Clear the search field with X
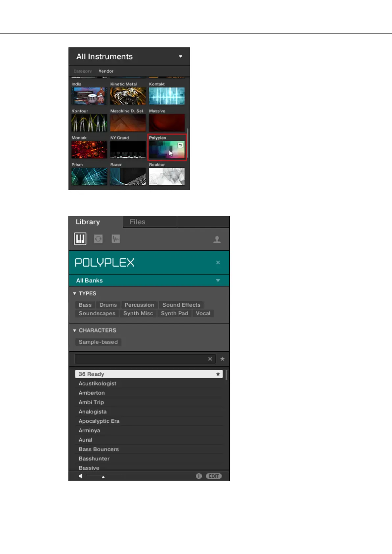 tap(210, 359)
